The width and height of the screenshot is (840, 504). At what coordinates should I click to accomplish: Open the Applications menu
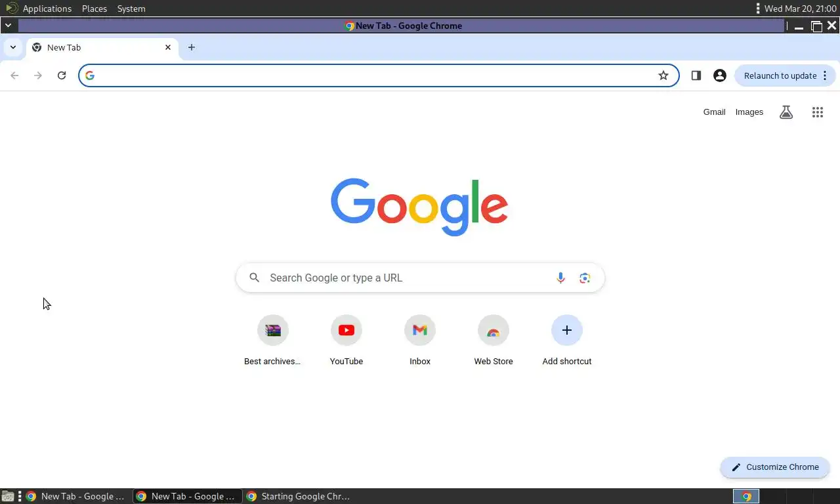click(x=47, y=9)
